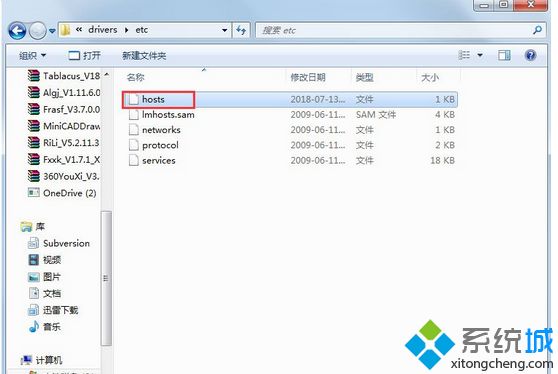Select the lmhosts.sam file
Image resolution: width=558 pixels, height=374 pixels.
[168, 115]
